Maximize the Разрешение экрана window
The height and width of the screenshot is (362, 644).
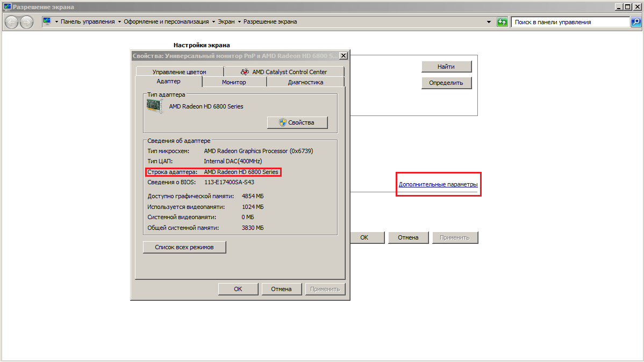(627, 6)
